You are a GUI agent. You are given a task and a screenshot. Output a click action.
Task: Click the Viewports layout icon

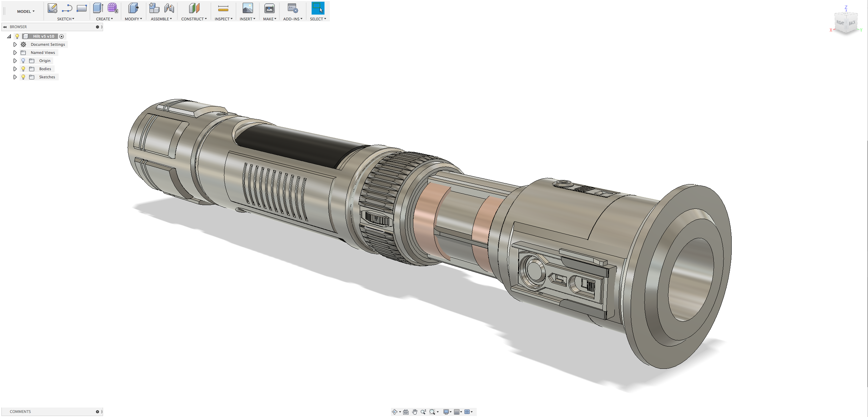[x=467, y=412]
